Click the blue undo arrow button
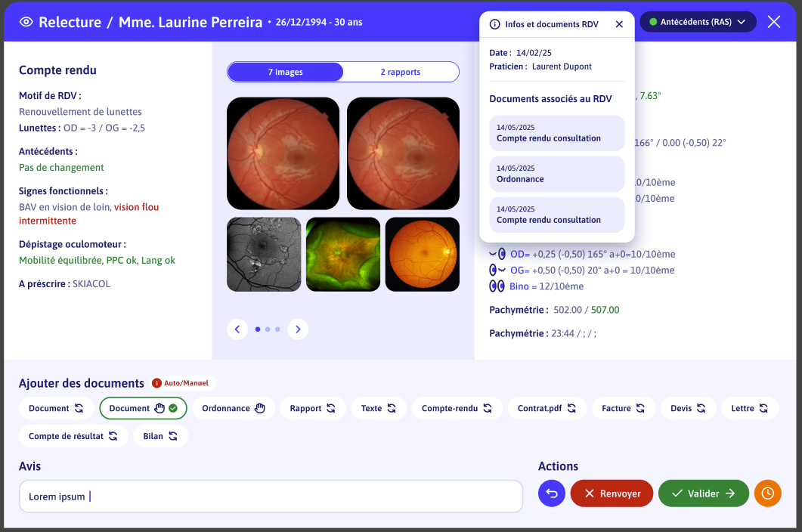Viewport: 802px width, 532px height. point(551,493)
